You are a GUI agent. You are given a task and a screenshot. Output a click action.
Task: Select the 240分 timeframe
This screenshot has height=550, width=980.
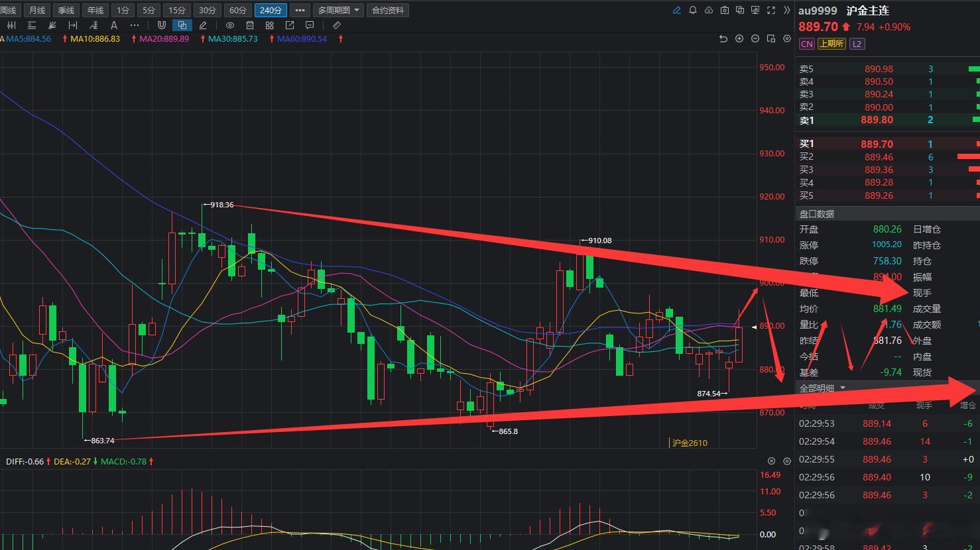click(271, 11)
